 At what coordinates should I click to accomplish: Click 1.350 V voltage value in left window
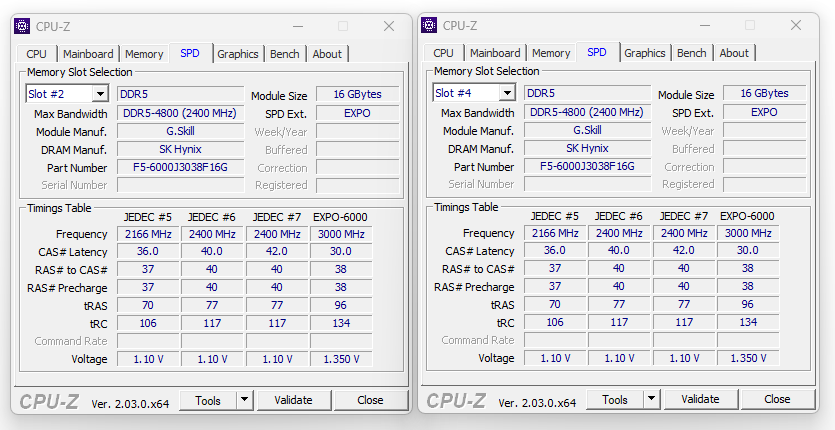(341, 359)
